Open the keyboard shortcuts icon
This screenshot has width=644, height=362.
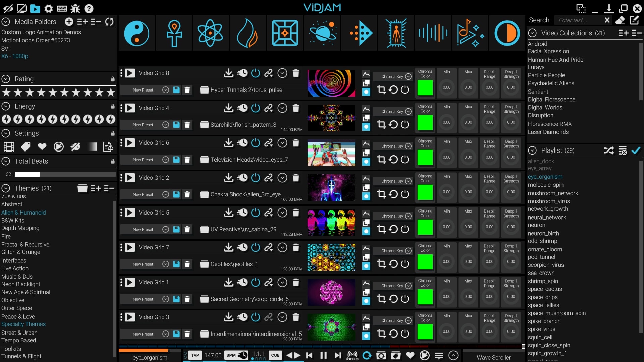tap(62, 9)
